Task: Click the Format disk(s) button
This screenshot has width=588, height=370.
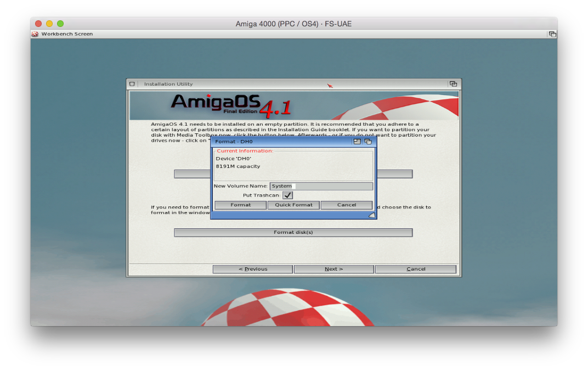Action: point(293,233)
